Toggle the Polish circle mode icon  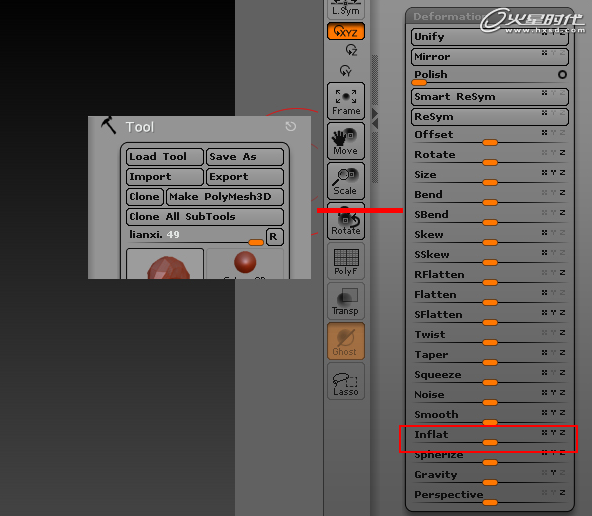[x=562, y=74]
